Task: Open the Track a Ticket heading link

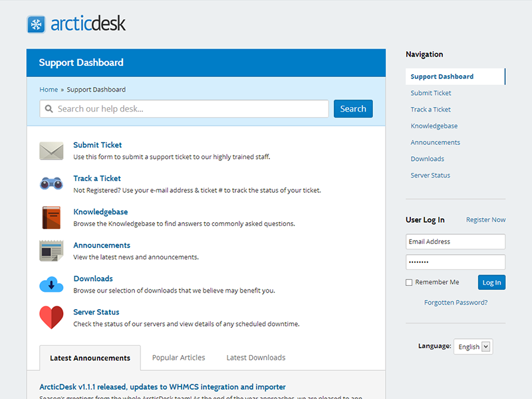Action: (97, 178)
